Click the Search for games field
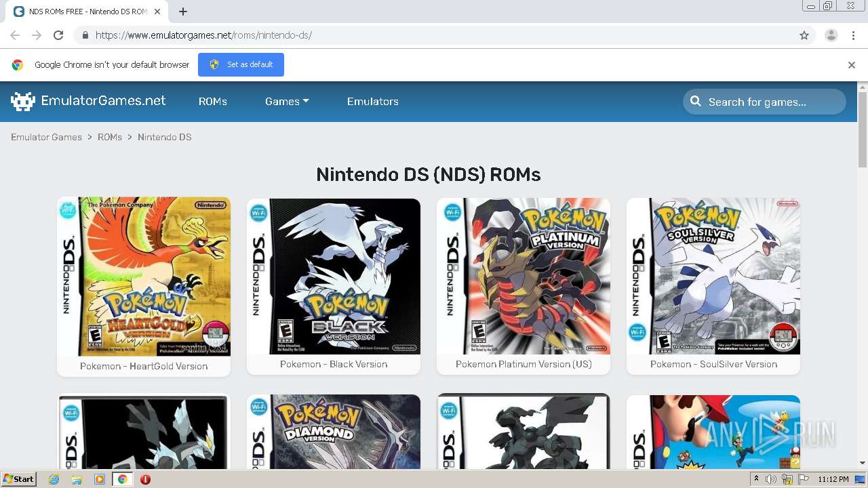The width and height of the screenshot is (868, 488). [x=764, y=102]
